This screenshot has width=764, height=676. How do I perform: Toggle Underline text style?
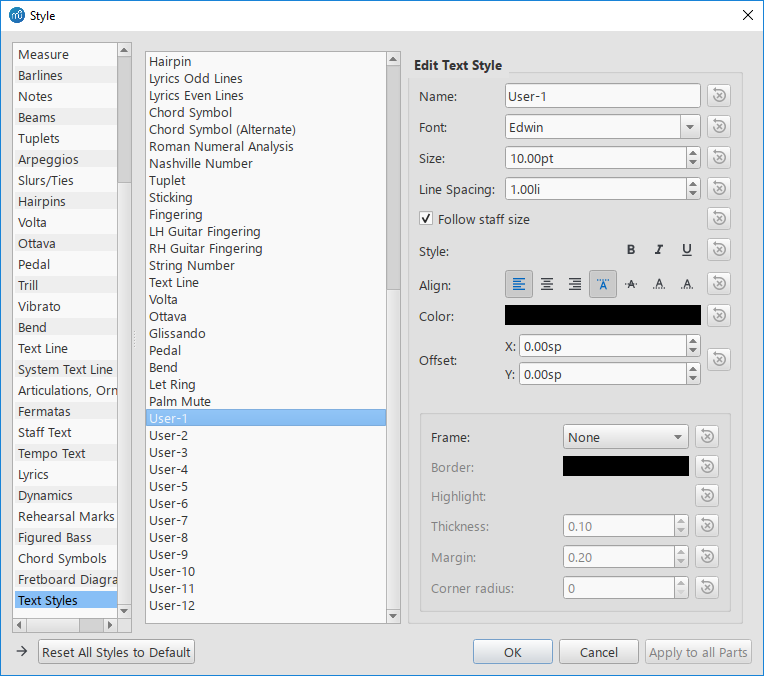point(687,250)
